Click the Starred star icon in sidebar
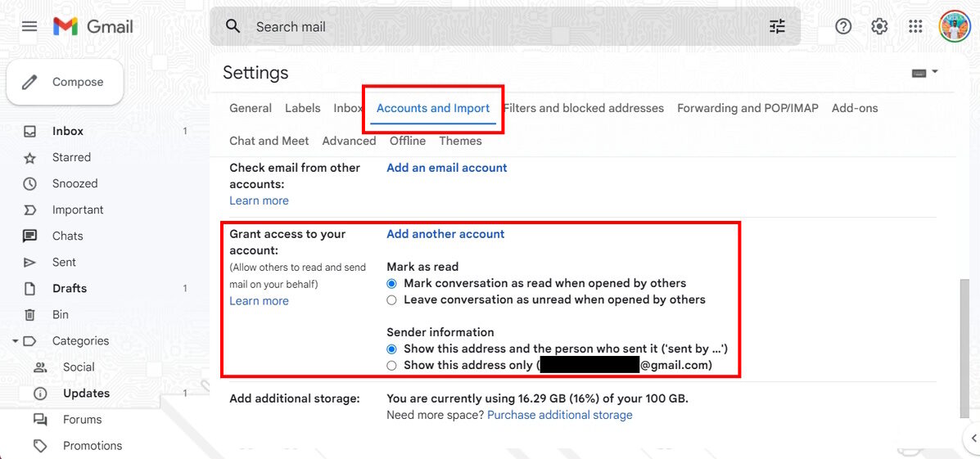 (30, 158)
